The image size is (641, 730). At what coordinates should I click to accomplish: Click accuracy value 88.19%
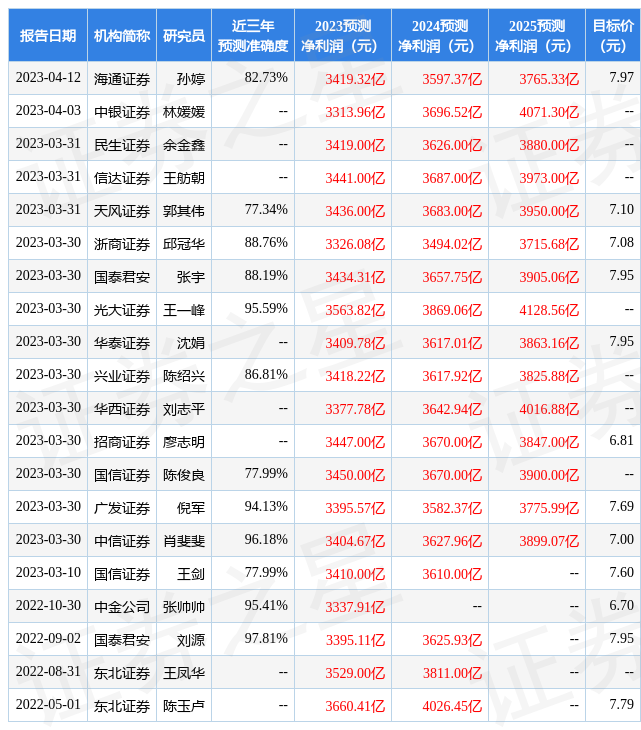tap(266, 276)
